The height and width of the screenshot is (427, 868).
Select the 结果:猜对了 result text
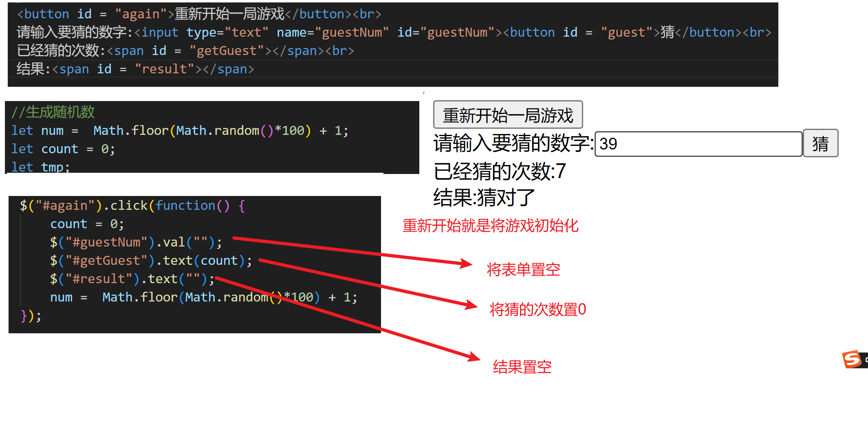484,198
